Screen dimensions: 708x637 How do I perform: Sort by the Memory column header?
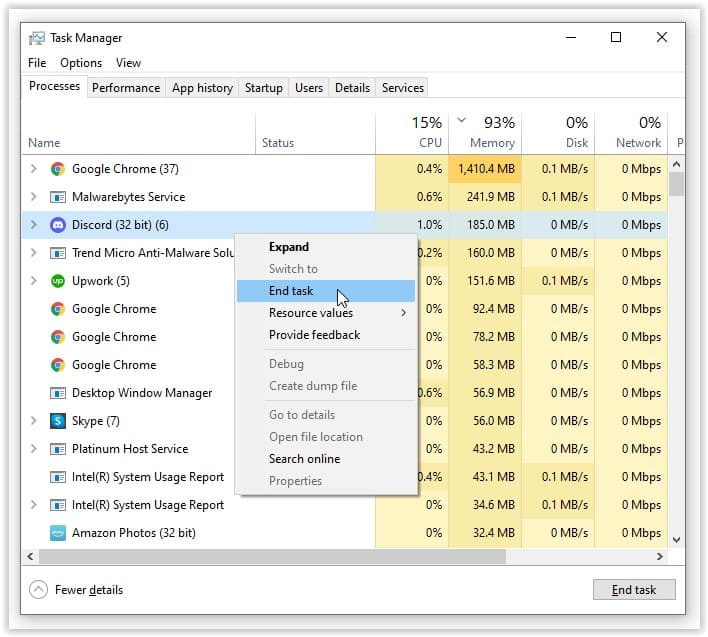pyautogui.click(x=485, y=133)
